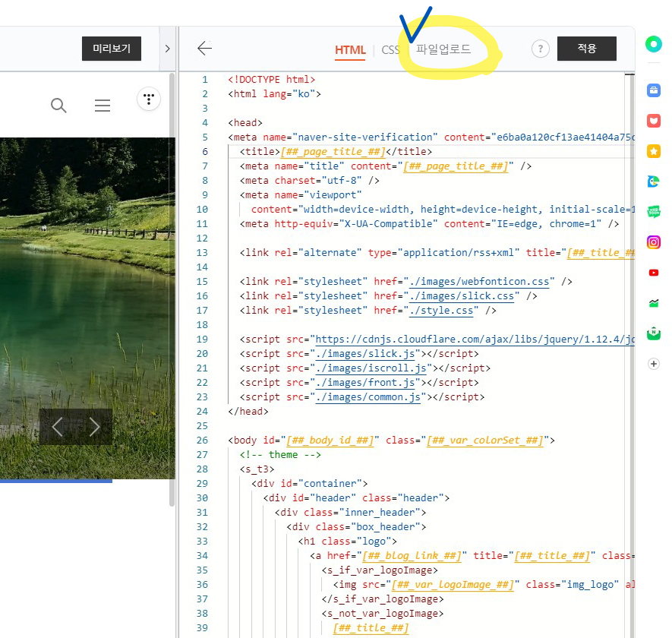Click line number 1 in the gutter
This screenshot has width=672, height=638.
(x=205, y=80)
